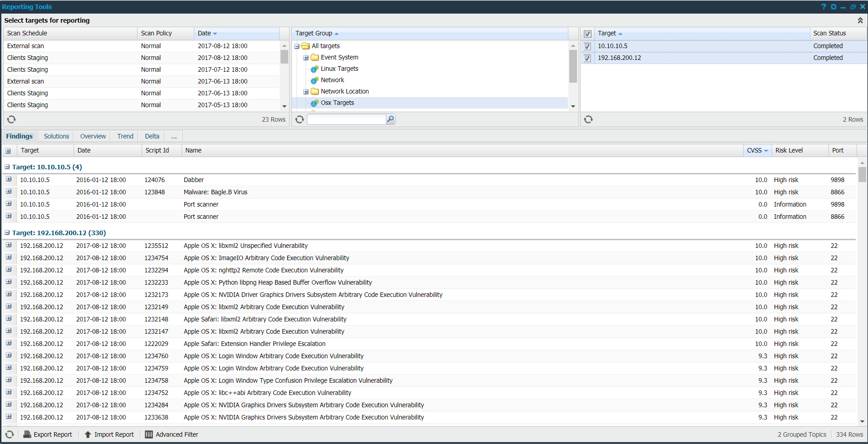Viewport: 868px width, 444px height.
Task: Toggle the select-all checkbox in the target header
Action: [587, 33]
